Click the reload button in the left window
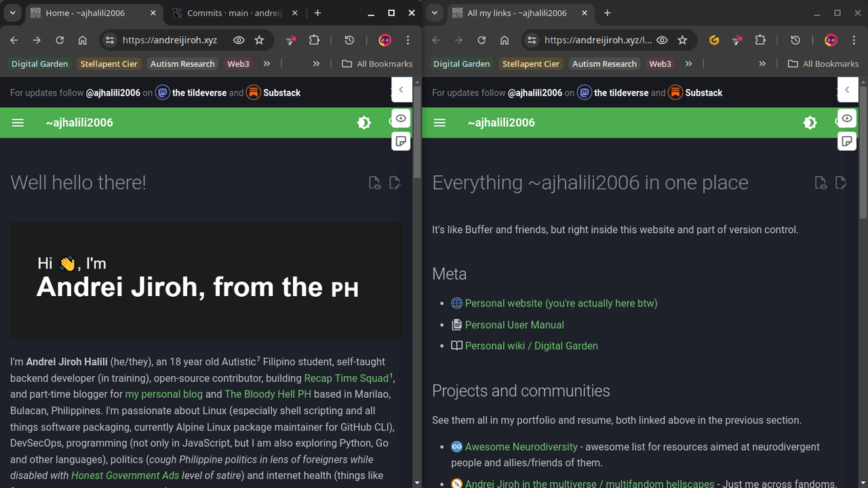 60,41
